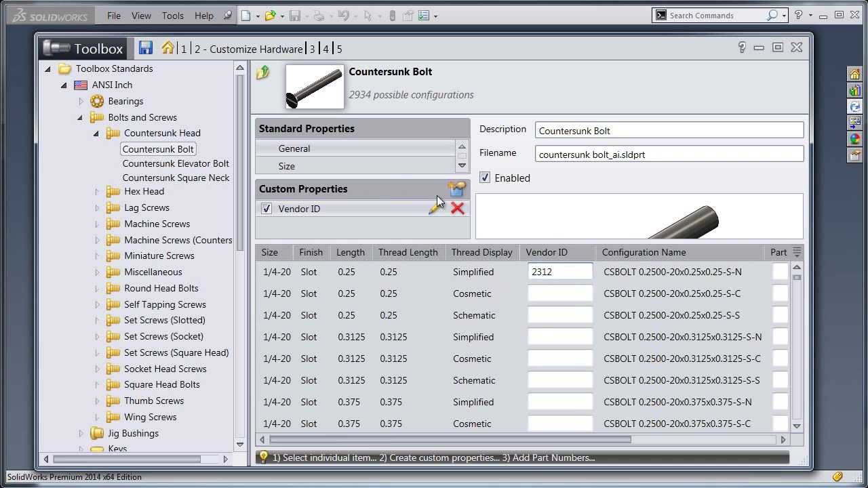Collapse the ANSI Inch node
The height and width of the screenshot is (488, 868).
[x=64, y=85]
